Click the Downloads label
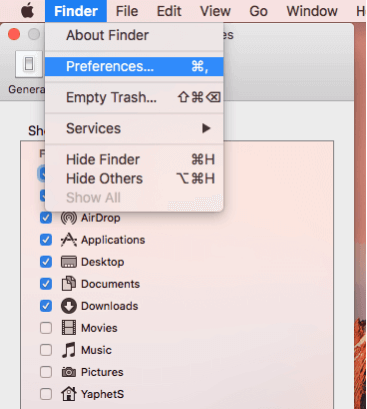 click(x=110, y=306)
